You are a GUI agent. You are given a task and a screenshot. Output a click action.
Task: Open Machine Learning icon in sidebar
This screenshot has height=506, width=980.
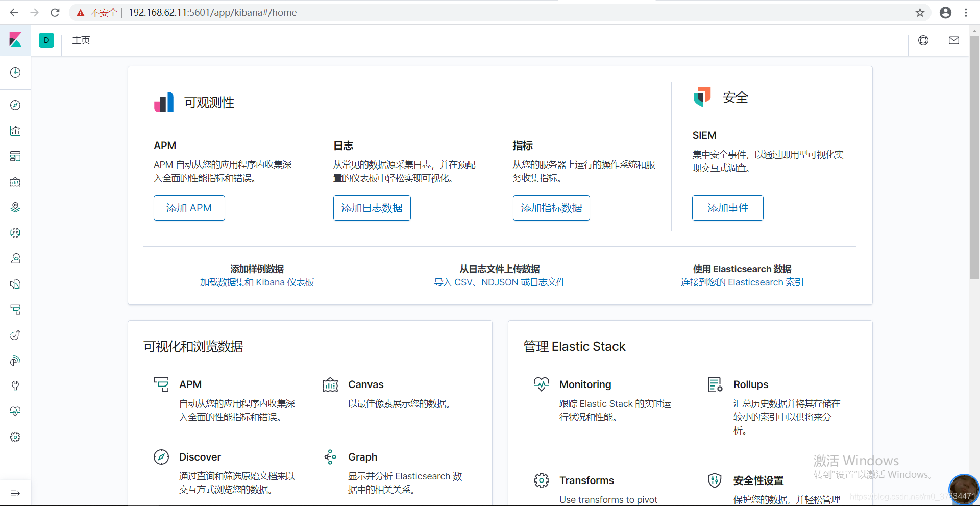(x=15, y=233)
